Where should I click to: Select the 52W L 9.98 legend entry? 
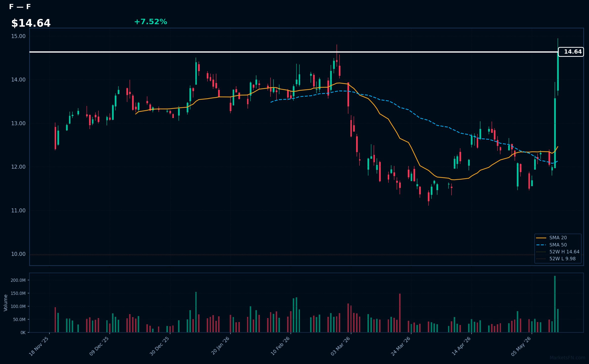tap(556, 259)
